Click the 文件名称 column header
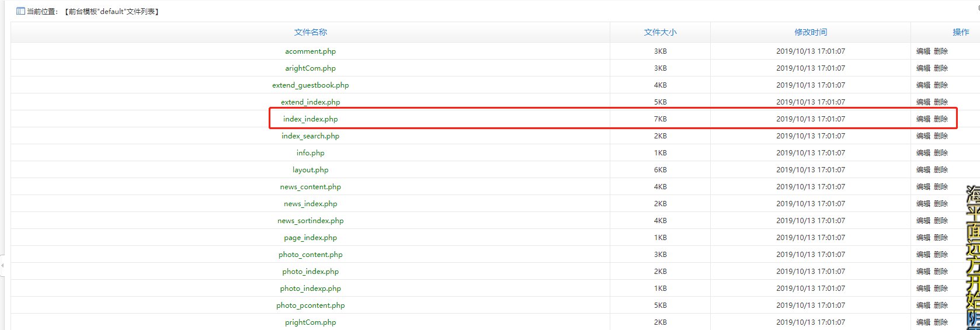The width and height of the screenshot is (980, 330). 310,32
